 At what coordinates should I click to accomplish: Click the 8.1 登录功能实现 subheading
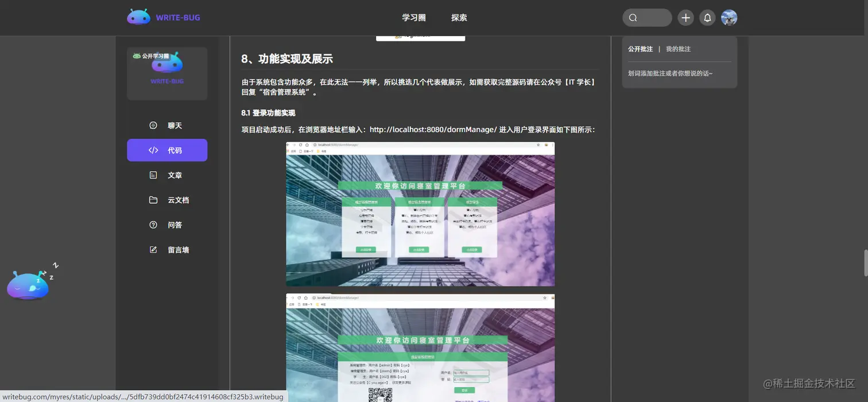268,113
